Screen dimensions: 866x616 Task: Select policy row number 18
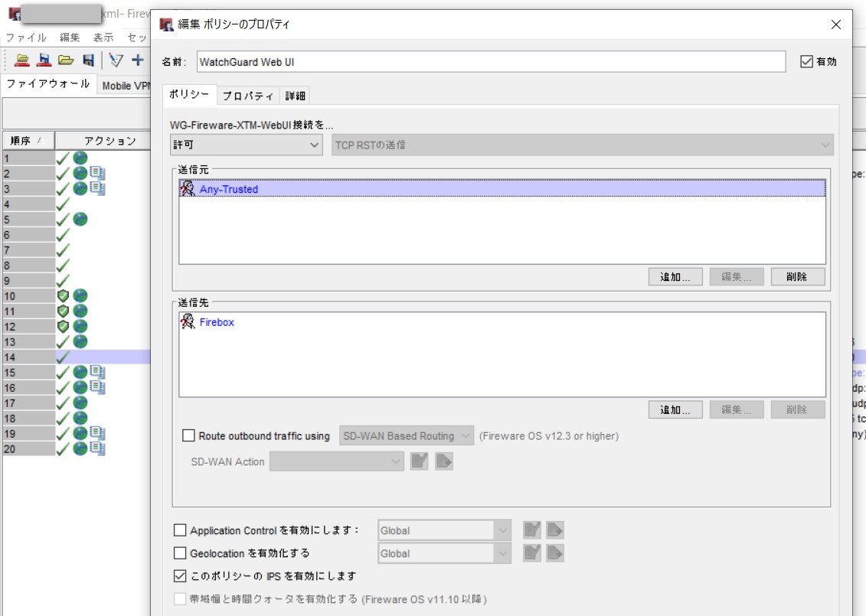[x=29, y=419]
